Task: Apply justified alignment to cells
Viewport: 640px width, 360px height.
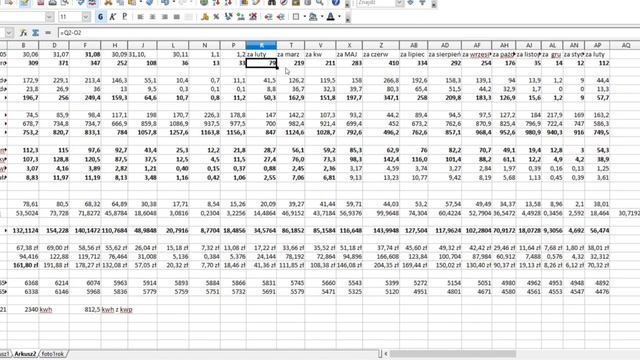Action: pos(176,17)
